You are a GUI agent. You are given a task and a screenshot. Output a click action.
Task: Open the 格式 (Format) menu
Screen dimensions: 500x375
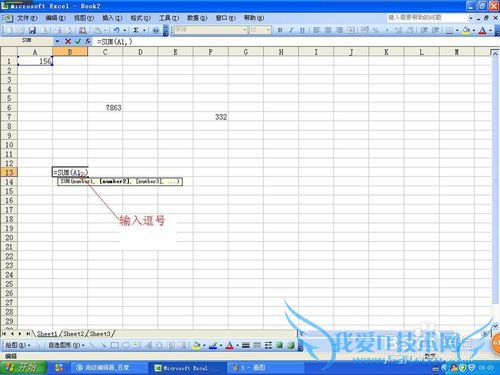141,18
